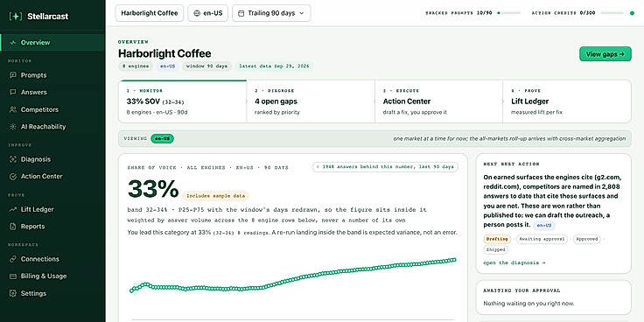Screen dimensions: 644x322
Task: Click the Lift Ledger trend icon
Action: click(13, 209)
